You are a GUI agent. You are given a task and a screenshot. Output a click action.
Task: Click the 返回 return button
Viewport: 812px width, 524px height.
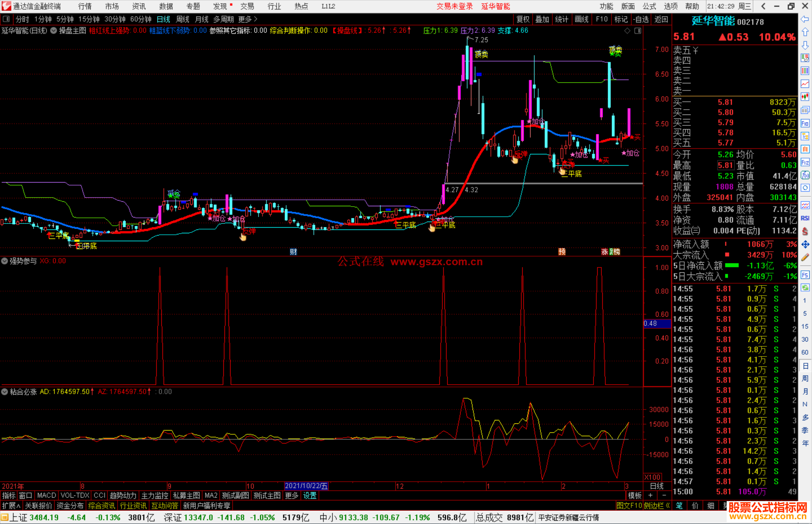pos(661,19)
